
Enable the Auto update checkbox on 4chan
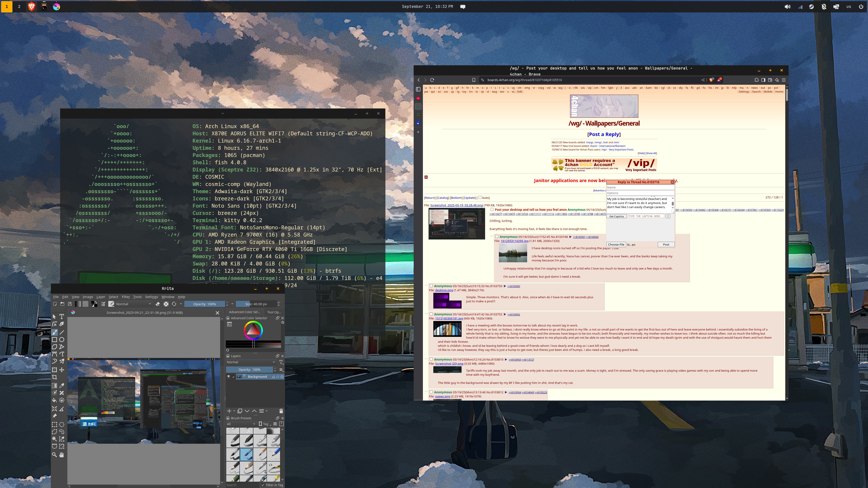[x=480, y=197]
